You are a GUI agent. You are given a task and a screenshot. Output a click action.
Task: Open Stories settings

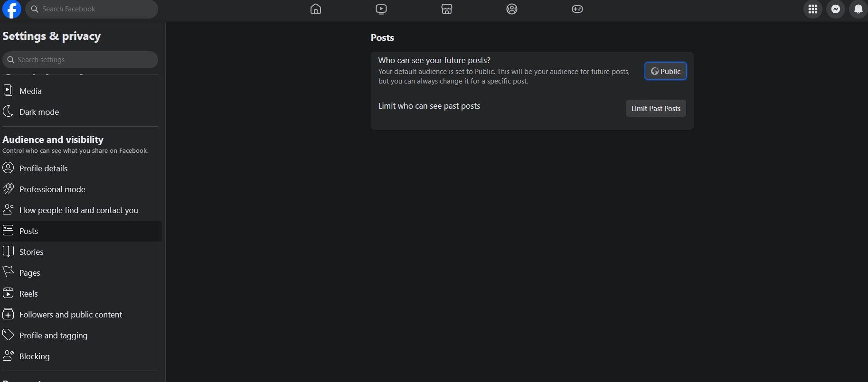[81, 252]
